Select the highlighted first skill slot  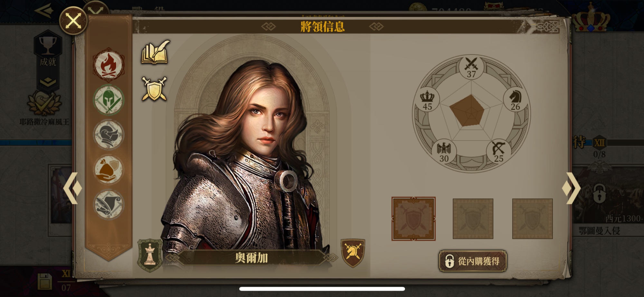413,219
